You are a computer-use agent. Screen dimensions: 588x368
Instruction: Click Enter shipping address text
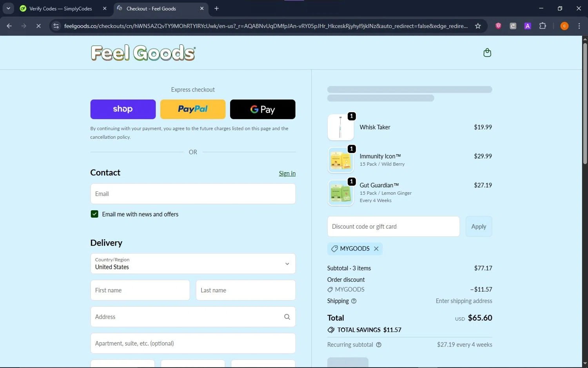[464, 301]
